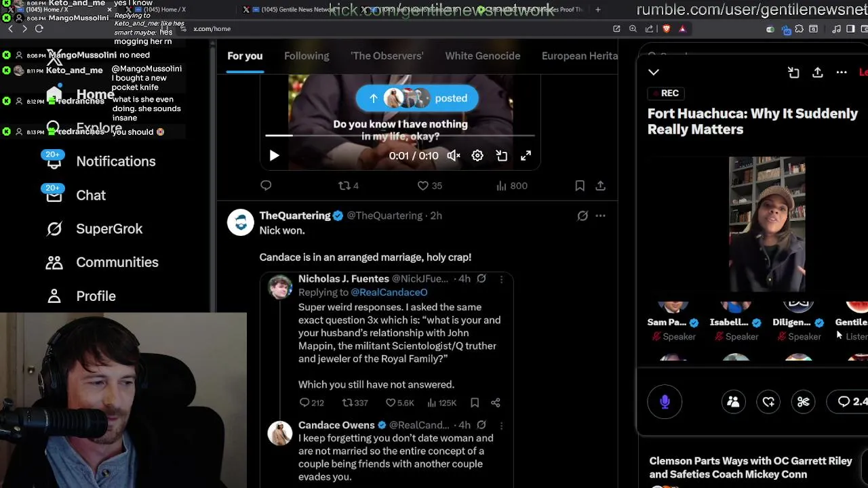Share the Fort Huachuca Space

pos(818,73)
